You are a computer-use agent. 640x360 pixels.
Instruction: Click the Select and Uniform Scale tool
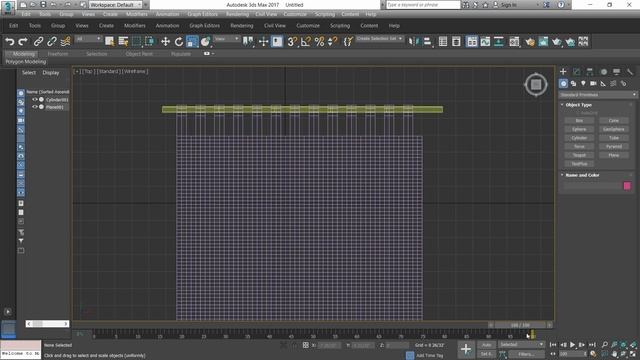(192, 41)
